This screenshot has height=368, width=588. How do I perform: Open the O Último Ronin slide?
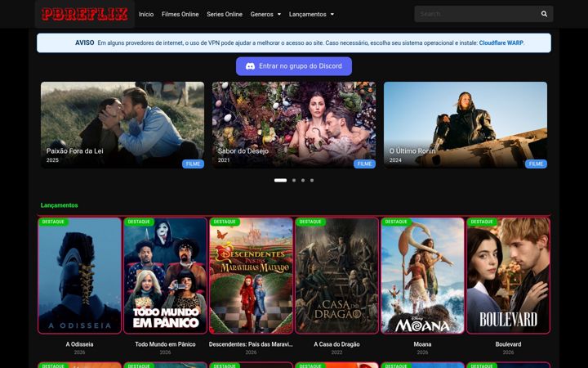[x=465, y=124]
